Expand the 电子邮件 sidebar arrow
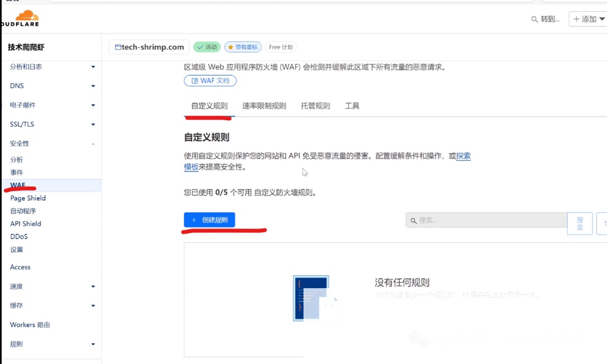This screenshot has width=607, height=364. [93, 105]
